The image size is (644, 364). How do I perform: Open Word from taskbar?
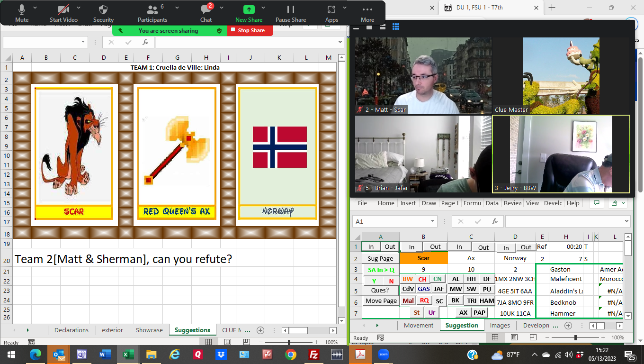105,354
